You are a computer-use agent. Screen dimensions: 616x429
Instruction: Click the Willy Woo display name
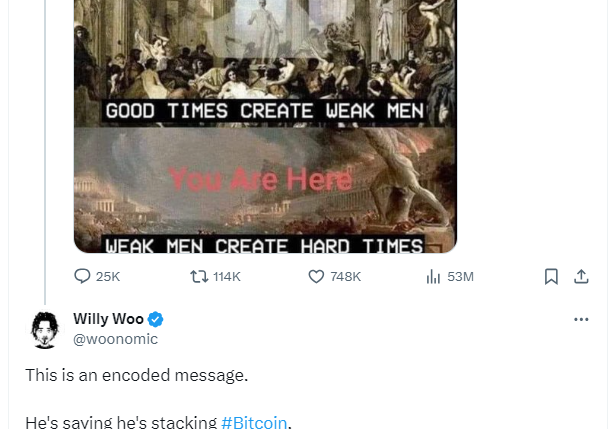108,319
